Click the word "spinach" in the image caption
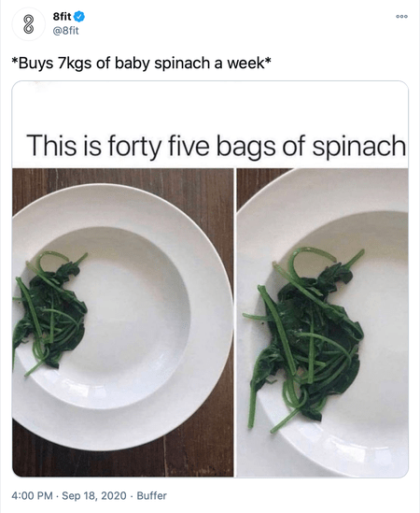The height and width of the screenshot is (513, 420). pos(359,148)
